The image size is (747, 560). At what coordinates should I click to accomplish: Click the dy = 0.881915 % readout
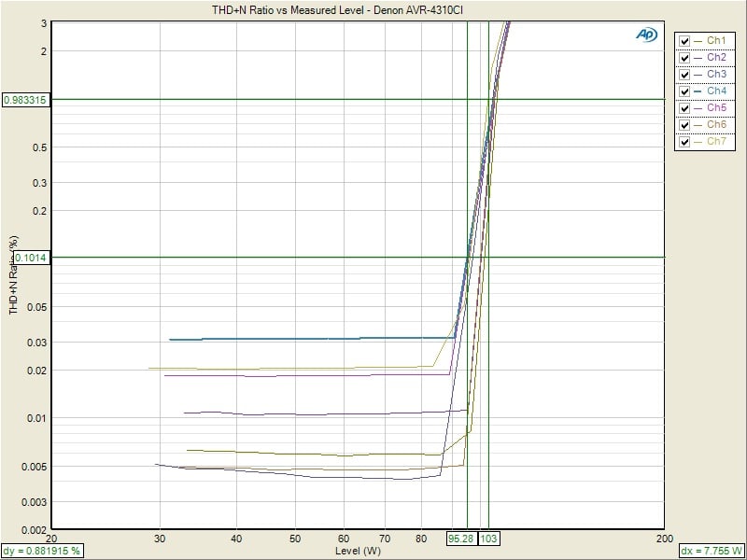point(42,551)
